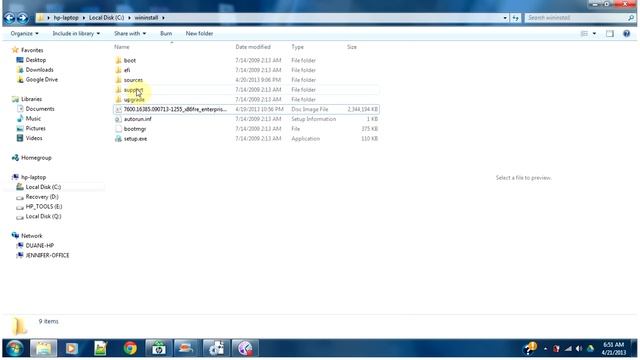Select the sources folder
The height and width of the screenshot is (360, 640).
tap(133, 80)
